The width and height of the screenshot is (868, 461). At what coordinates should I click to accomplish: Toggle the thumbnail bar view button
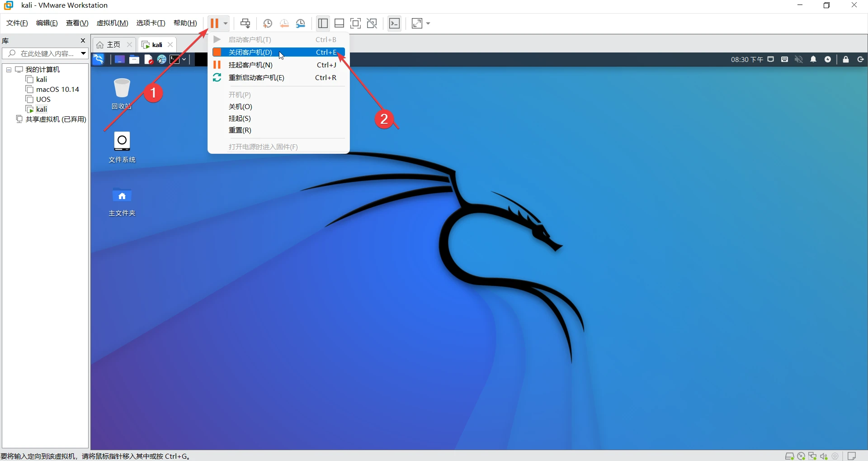click(x=340, y=23)
